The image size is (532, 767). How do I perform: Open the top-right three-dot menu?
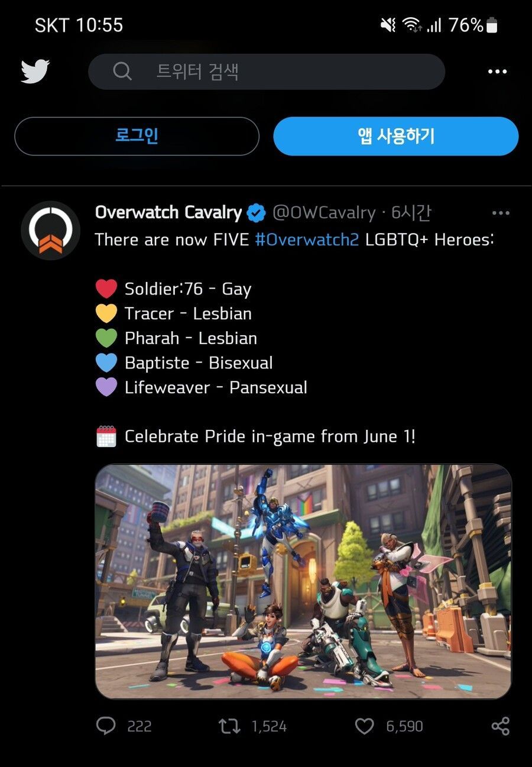tap(497, 72)
